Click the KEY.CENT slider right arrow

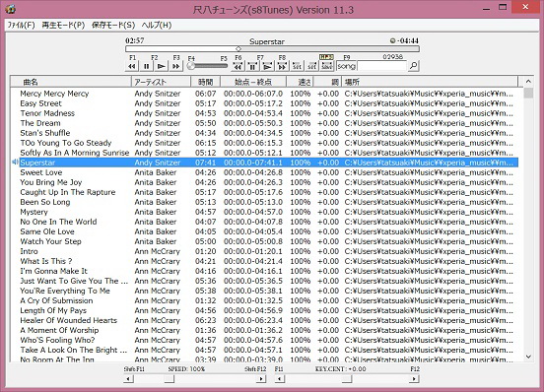point(414,379)
